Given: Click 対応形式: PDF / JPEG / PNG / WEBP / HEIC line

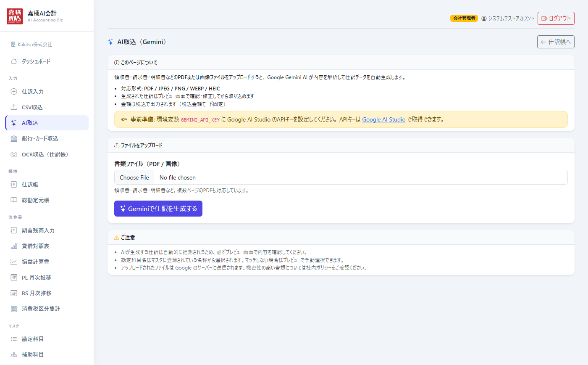Looking at the screenshot, I should click(x=170, y=89).
